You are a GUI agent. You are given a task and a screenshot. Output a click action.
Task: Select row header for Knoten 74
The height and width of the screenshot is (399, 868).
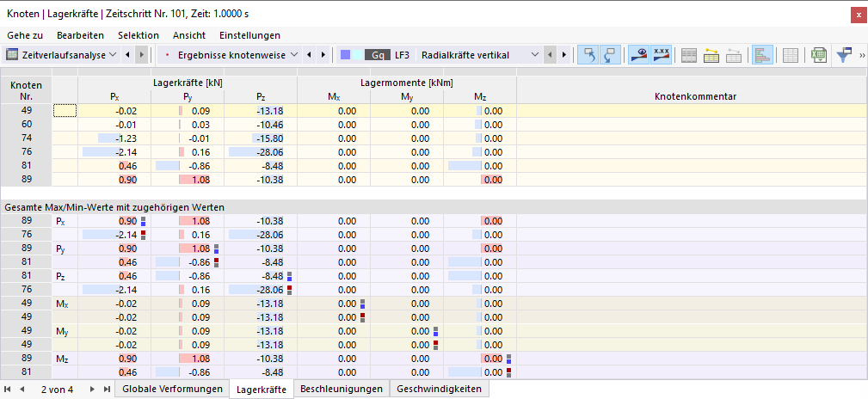pyautogui.click(x=26, y=138)
